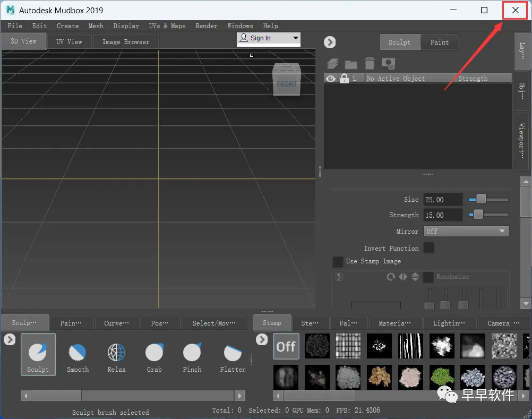Click the new layer icon
Viewport: 532px width, 419px height.
point(333,64)
